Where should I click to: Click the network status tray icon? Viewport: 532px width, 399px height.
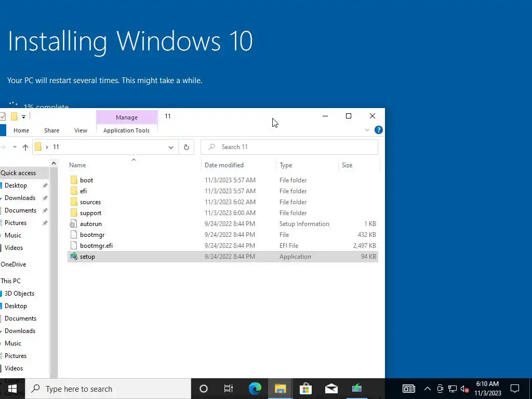(x=453, y=389)
